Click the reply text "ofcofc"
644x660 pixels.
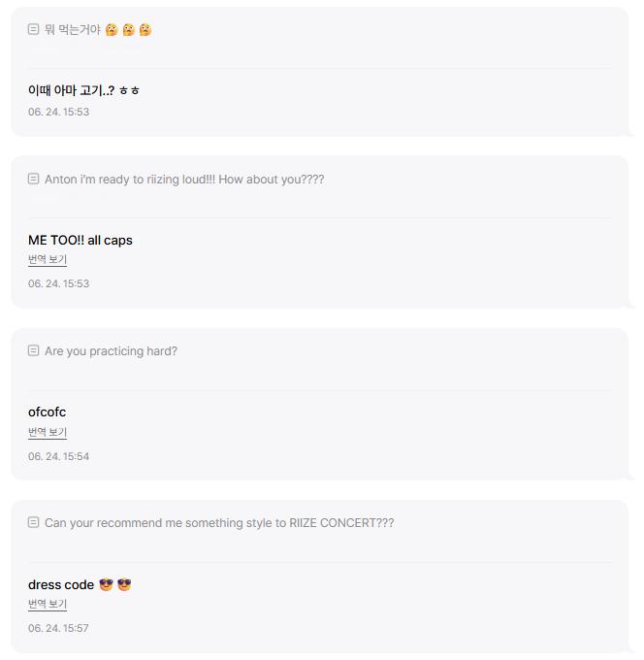(48, 412)
